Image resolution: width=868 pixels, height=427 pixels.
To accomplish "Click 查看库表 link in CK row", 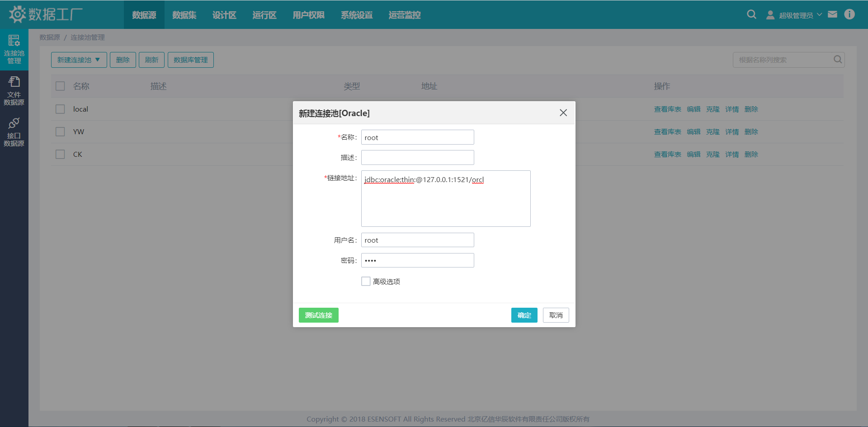I will (668, 154).
